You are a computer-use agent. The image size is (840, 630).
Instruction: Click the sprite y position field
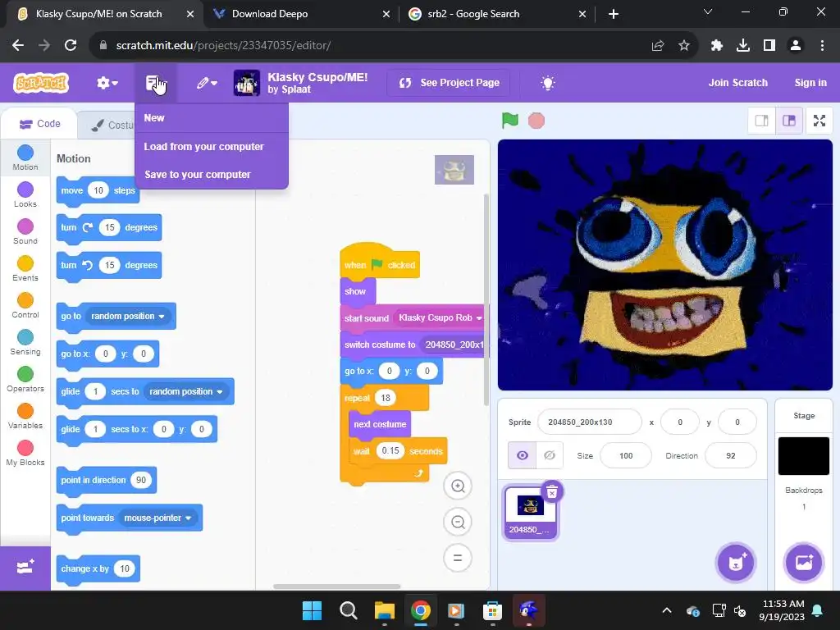(737, 422)
